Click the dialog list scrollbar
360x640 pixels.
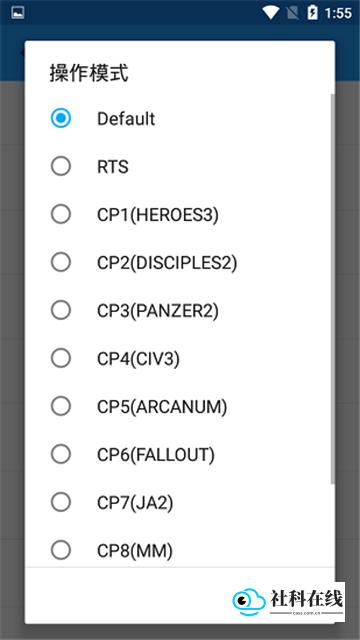[x=333, y=289]
